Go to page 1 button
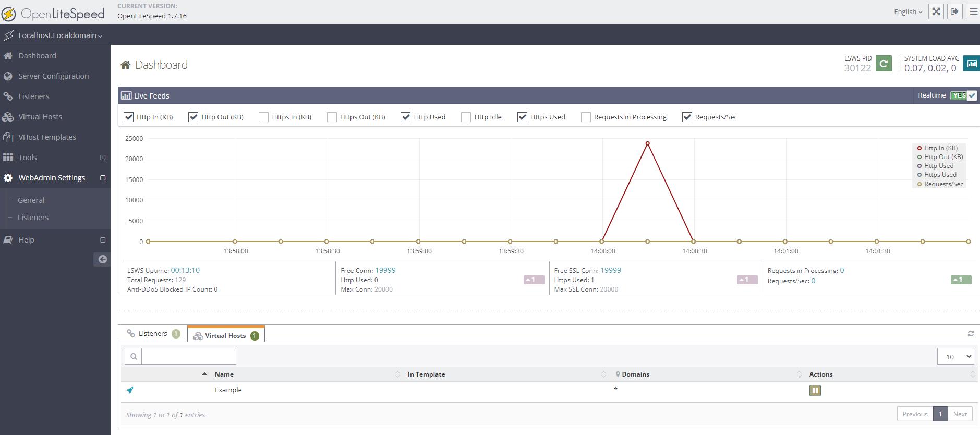 [x=940, y=414]
